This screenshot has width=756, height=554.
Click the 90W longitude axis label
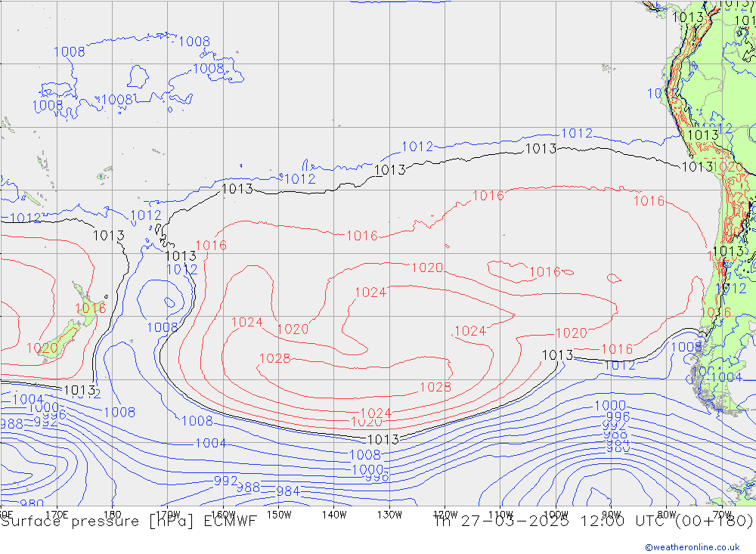pos(612,515)
